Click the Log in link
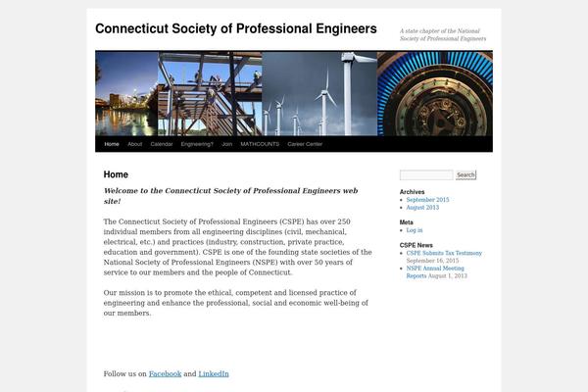The image size is (588, 392). (x=415, y=230)
